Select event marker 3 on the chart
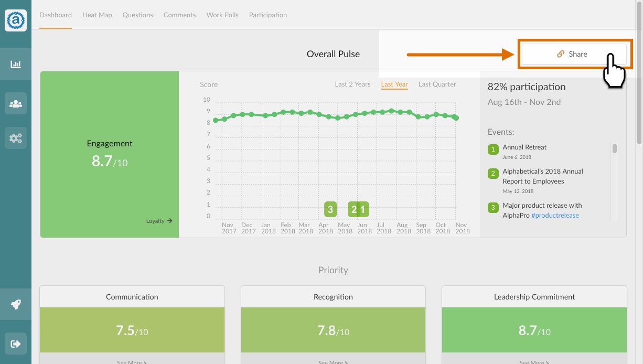The width and height of the screenshot is (643, 364). coord(330,209)
